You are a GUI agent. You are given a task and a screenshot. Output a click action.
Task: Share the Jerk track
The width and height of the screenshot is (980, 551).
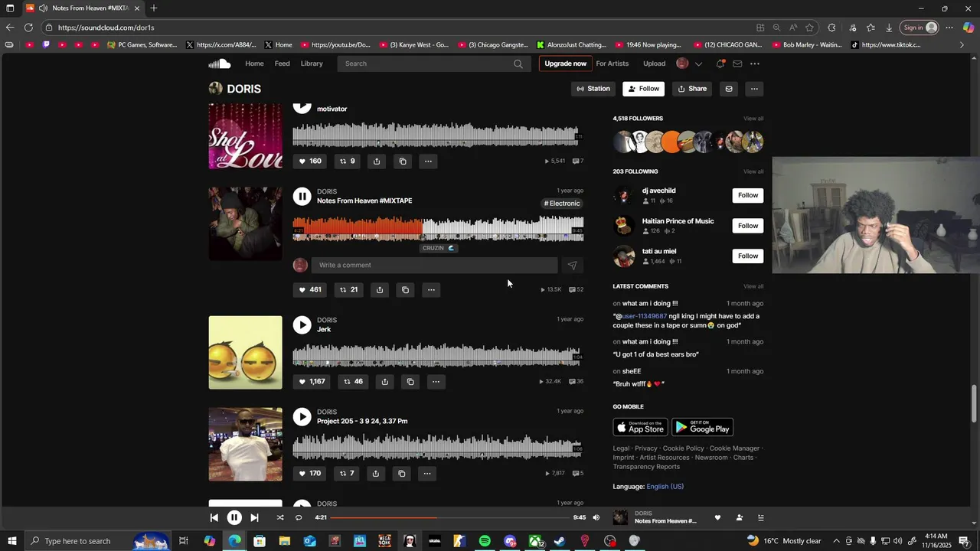tap(384, 381)
